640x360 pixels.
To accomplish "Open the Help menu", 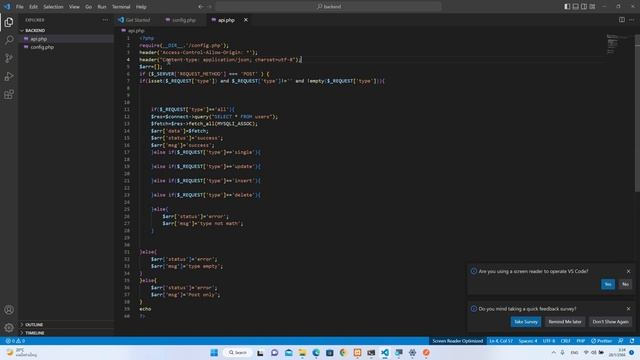I will pyautogui.click(x=141, y=7).
